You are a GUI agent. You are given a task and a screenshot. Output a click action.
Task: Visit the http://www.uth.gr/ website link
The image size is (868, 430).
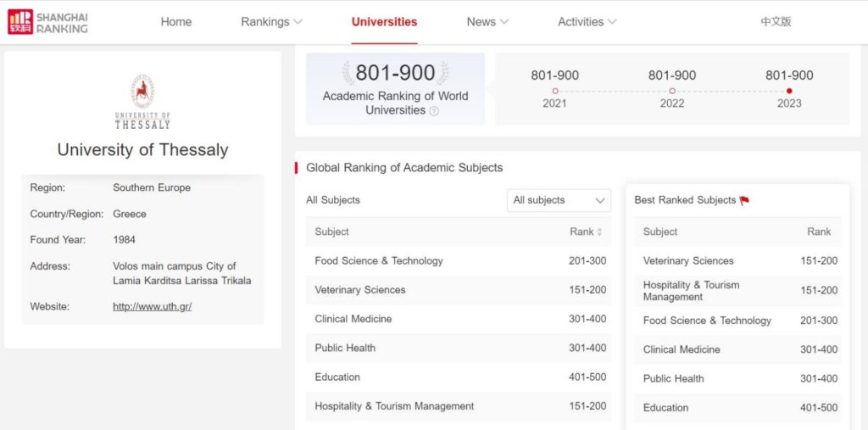[x=153, y=306]
